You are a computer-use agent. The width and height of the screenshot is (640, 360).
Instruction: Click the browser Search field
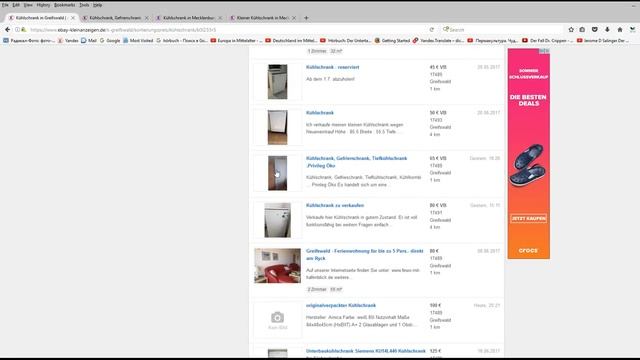coord(502,30)
